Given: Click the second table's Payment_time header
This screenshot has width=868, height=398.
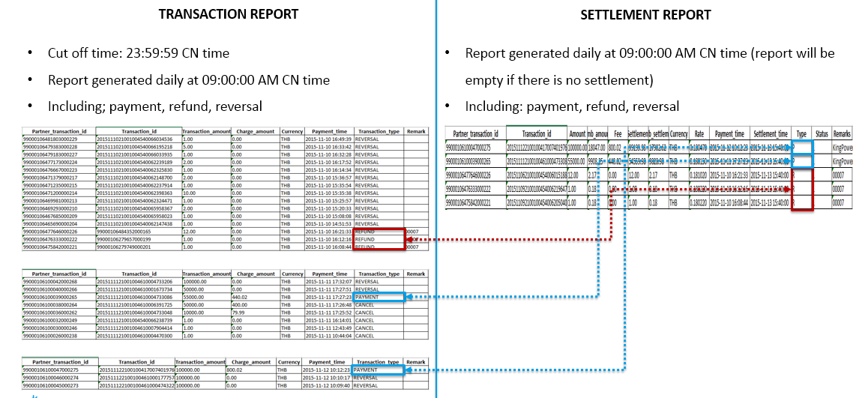Looking at the screenshot, I should [x=329, y=274].
